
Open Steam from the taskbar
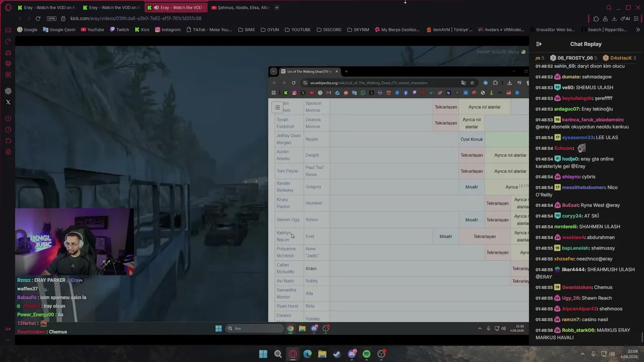pyautogui.click(x=337, y=354)
